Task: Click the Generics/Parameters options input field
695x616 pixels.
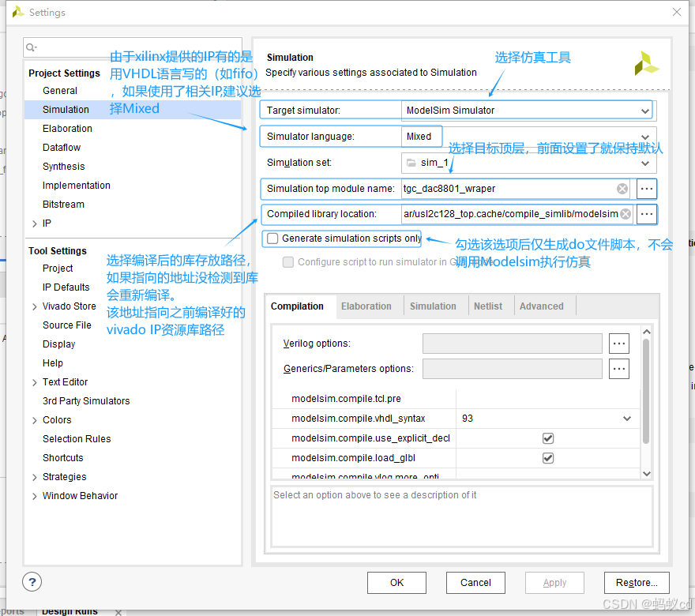Action: click(x=513, y=369)
